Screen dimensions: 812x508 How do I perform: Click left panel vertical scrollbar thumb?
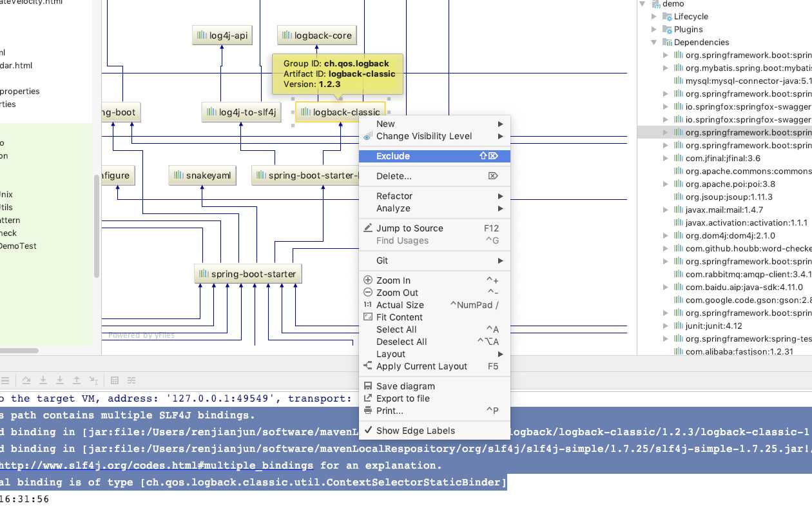pyautogui.click(x=97, y=226)
